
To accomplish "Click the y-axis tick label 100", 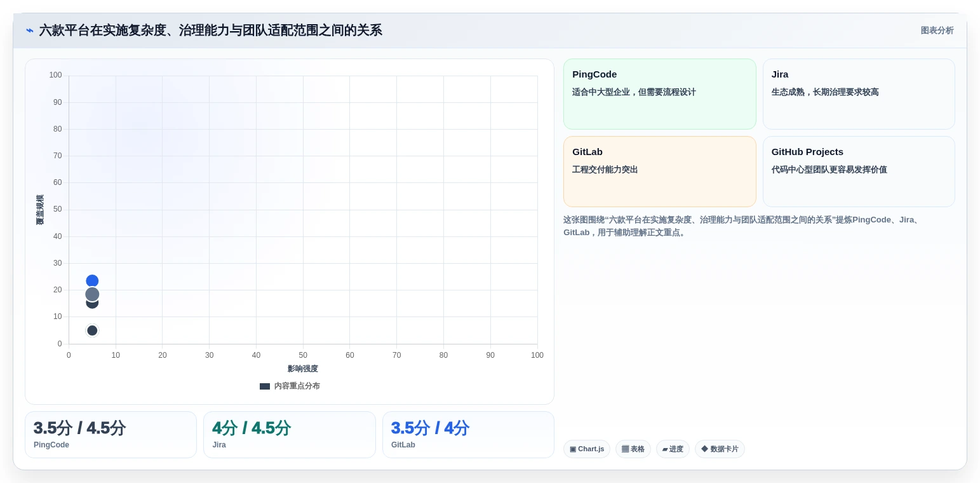I will [x=56, y=75].
